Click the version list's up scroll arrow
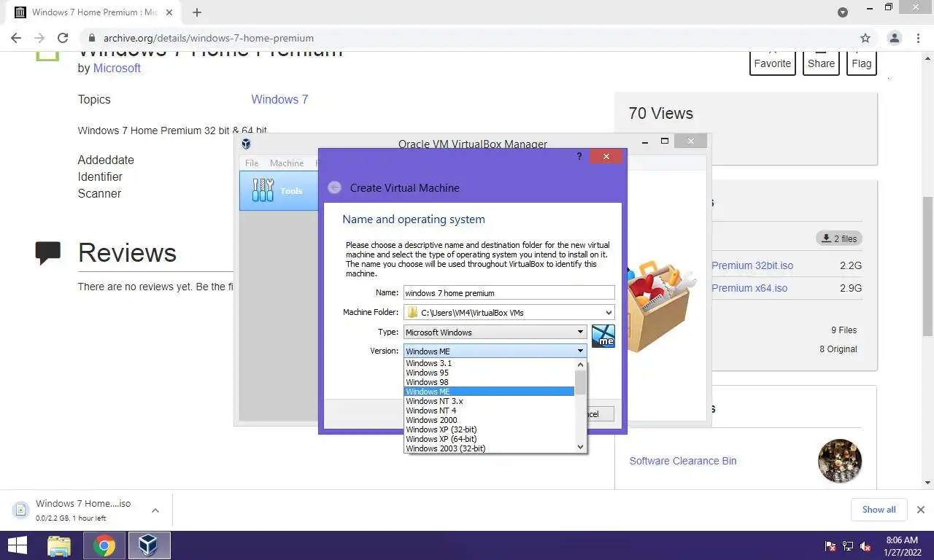 (x=581, y=363)
